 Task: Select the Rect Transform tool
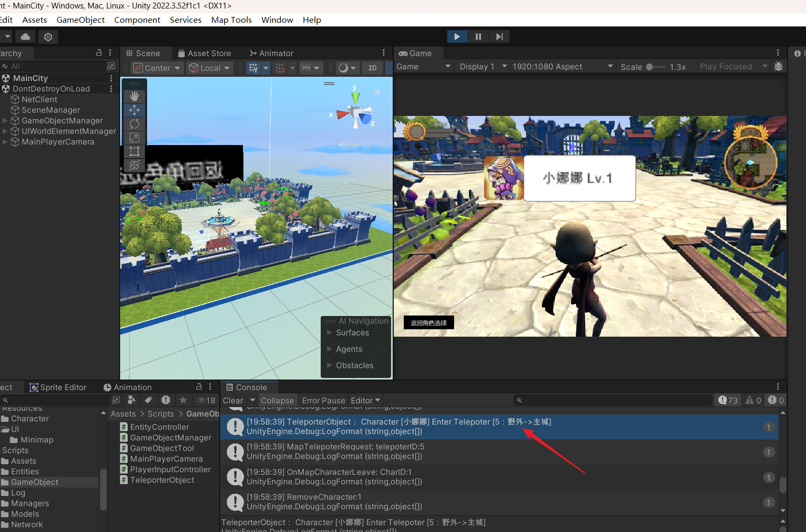(134, 151)
